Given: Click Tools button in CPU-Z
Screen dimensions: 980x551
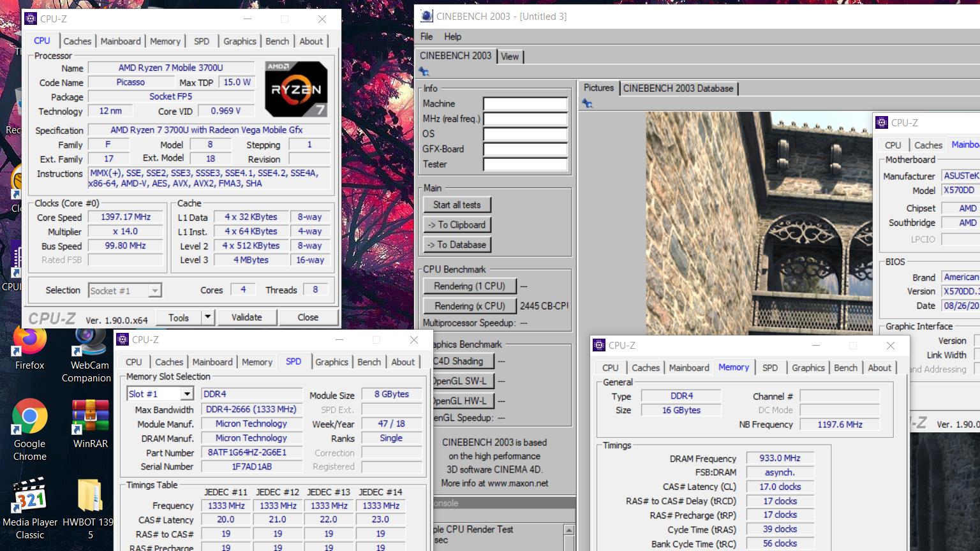Looking at the screenshot, I should tap(179, 317).
